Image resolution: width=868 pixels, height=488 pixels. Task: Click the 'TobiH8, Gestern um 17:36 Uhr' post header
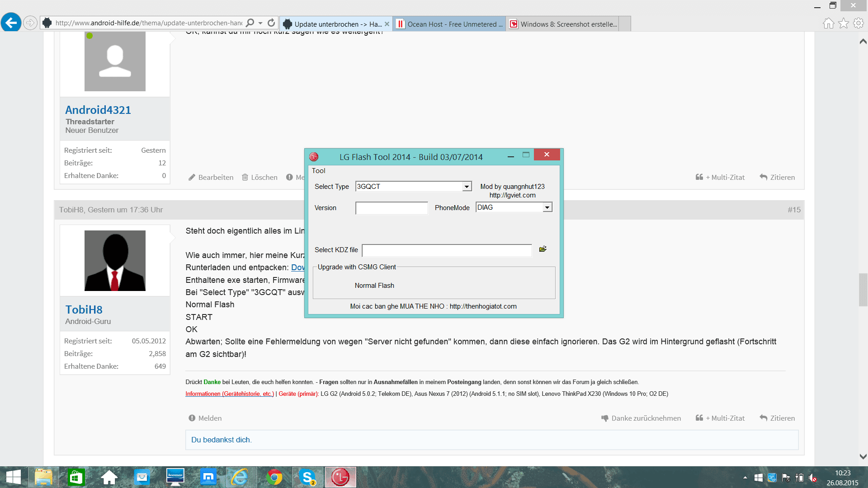111,210
